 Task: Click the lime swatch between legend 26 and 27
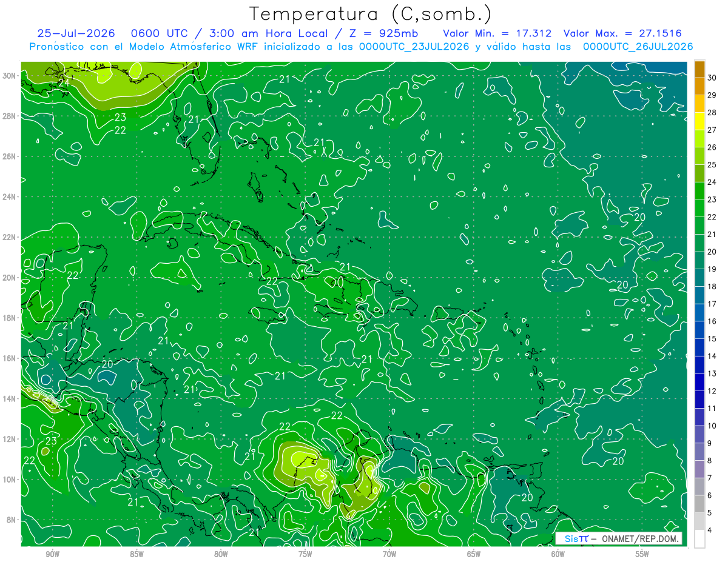pyautogui.click(x=699, y=138)
